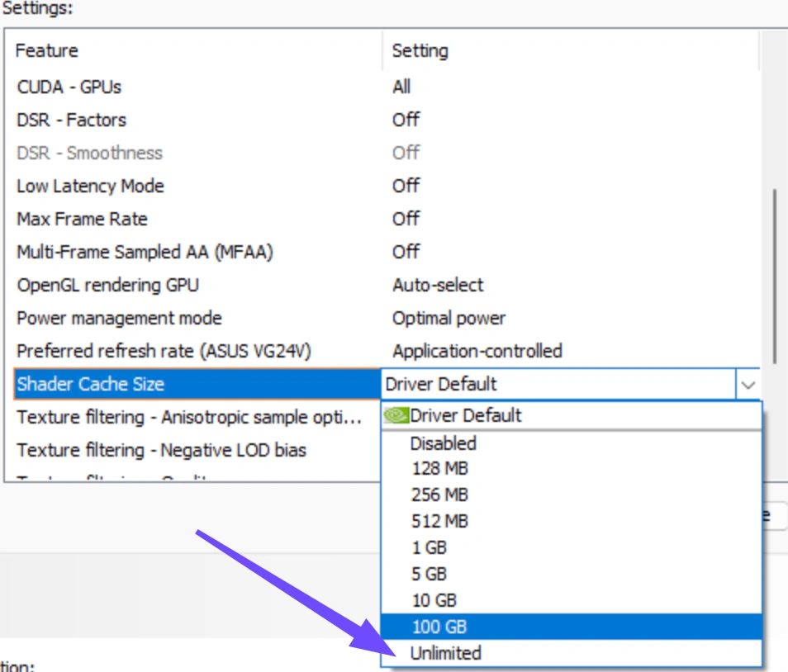788x672 pixels.
Task: Click the NVIDIA logo beside Driver Default
Action: tap(396, 415)
